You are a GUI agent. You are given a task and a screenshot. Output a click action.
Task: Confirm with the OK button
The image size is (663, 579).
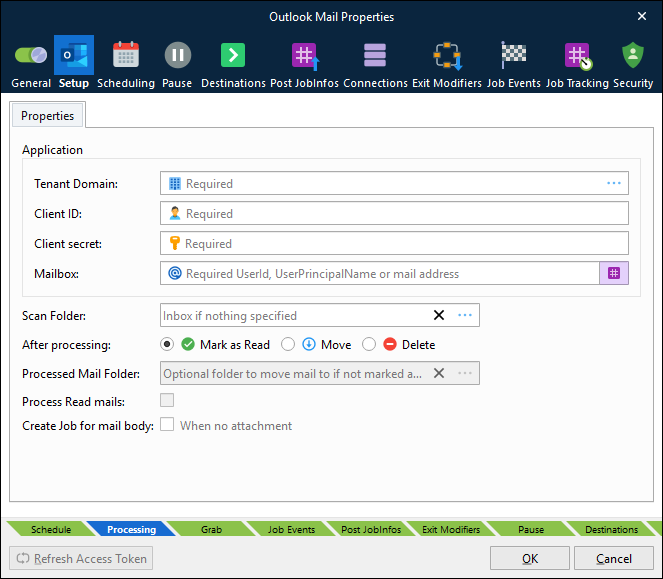click(x=530, y=558)
